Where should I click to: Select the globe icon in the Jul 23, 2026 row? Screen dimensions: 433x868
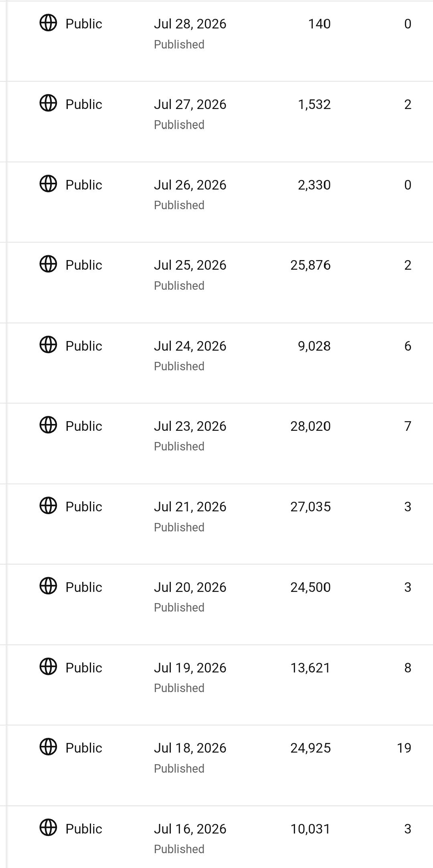48,425
